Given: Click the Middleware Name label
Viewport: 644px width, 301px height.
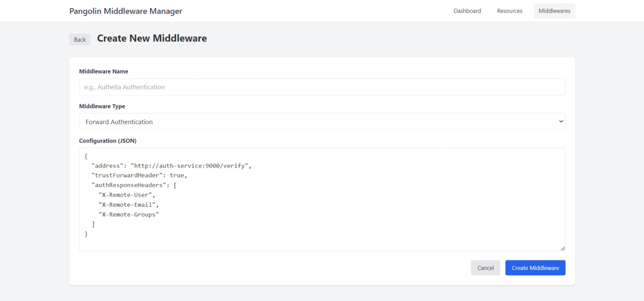Looking at the screenshot, I should coord(104,71).
